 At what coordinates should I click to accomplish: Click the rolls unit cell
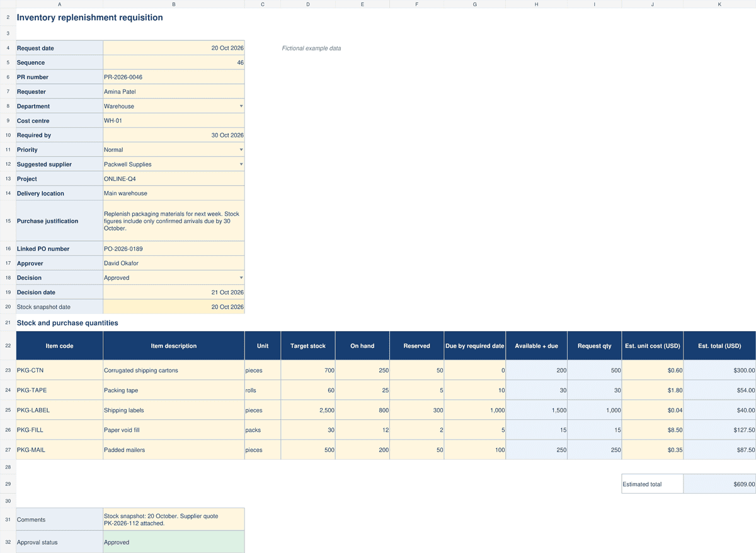click(263, 390)
